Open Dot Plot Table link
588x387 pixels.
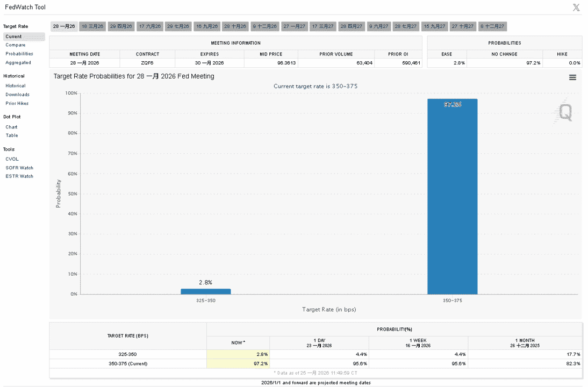(12, 135)
